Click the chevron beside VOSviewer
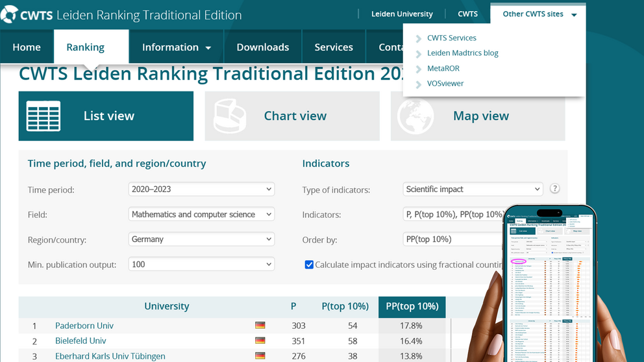Viewport: 644px width, 362px height. tap(419, 84)
